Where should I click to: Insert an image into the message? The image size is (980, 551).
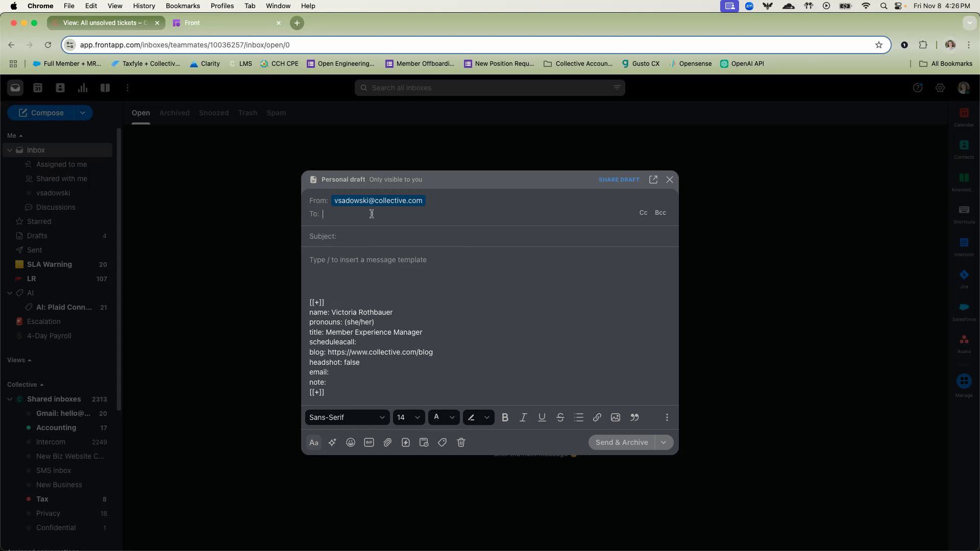[x=616, y=418]
